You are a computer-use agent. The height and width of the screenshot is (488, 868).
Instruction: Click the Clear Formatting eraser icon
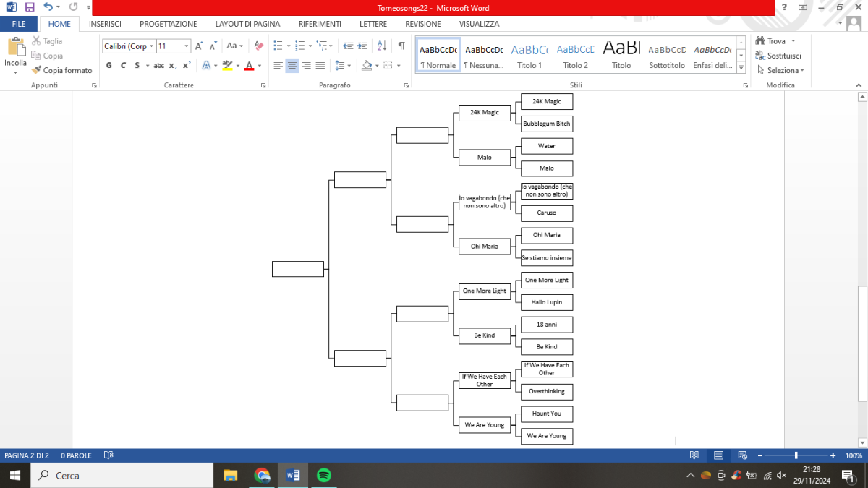[x=259, y=46]
